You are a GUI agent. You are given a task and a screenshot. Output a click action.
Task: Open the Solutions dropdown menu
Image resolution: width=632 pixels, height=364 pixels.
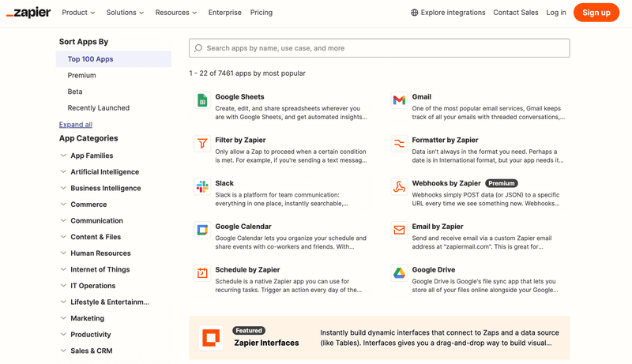pos(125,13)
